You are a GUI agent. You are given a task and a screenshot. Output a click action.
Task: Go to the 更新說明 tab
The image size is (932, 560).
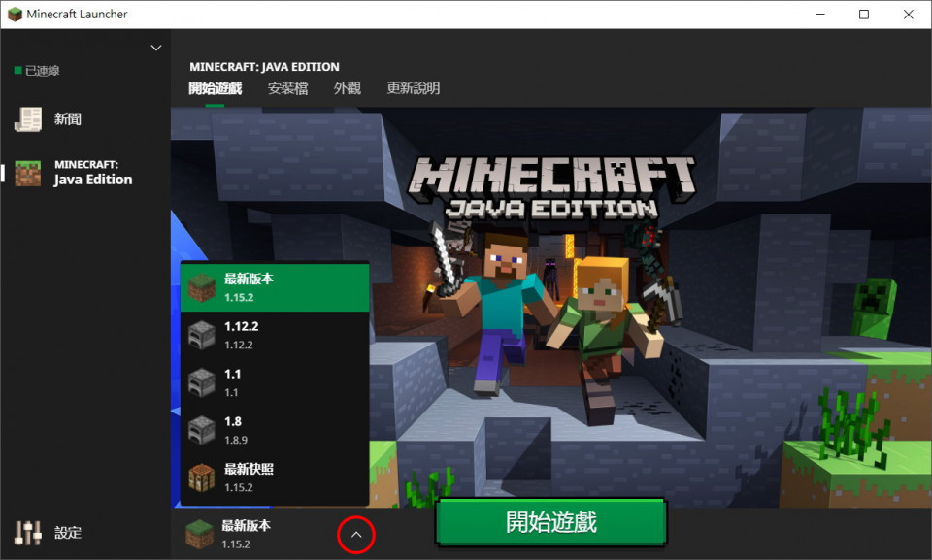click(x=413, y=88)
